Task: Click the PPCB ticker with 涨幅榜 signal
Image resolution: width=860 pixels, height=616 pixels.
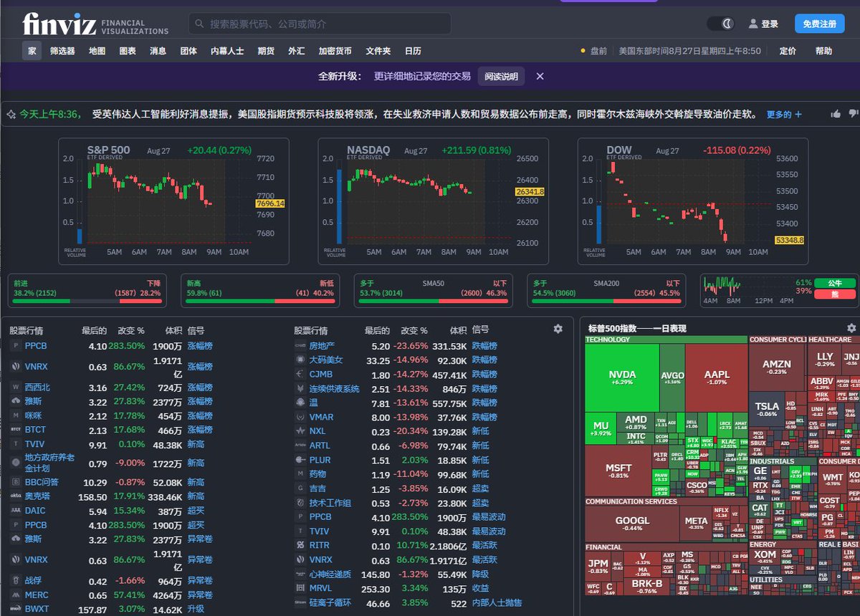Action: [36, 346]
